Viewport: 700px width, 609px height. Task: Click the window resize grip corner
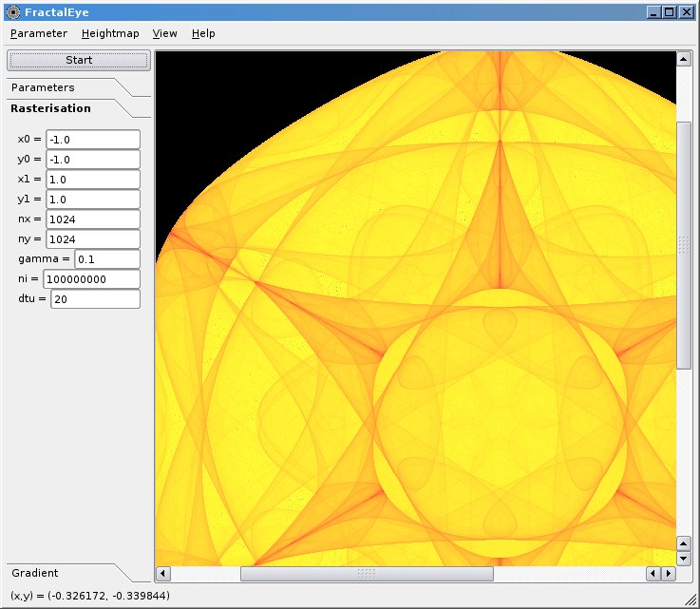coord(690,599)
